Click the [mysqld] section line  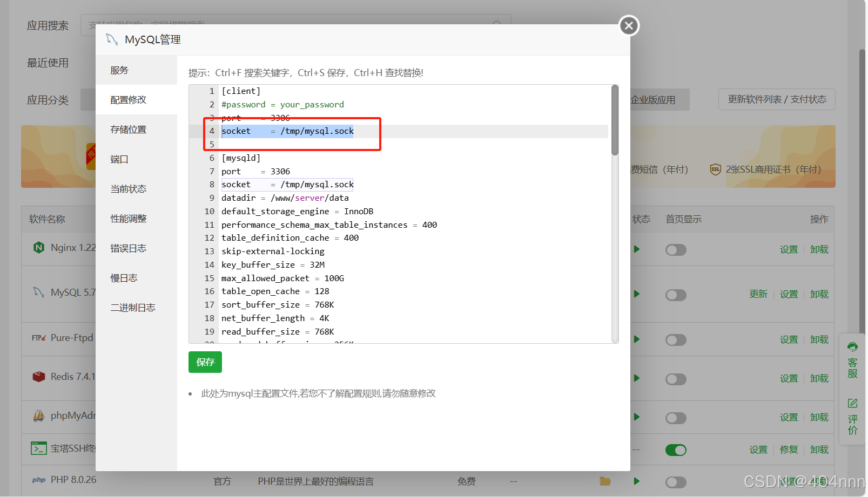click(x=241, y=158)
